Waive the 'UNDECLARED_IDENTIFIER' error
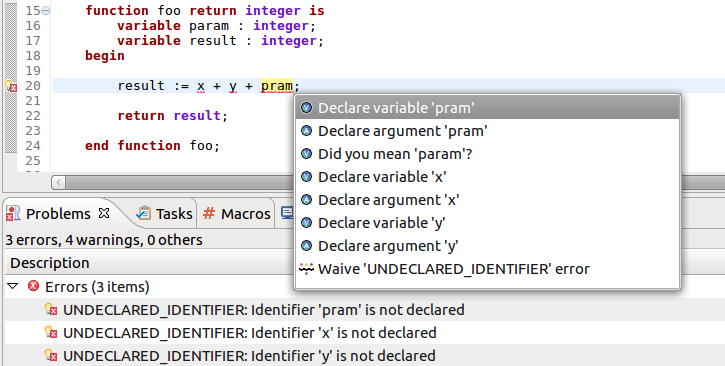725x366 pixels. click(487, 269)
